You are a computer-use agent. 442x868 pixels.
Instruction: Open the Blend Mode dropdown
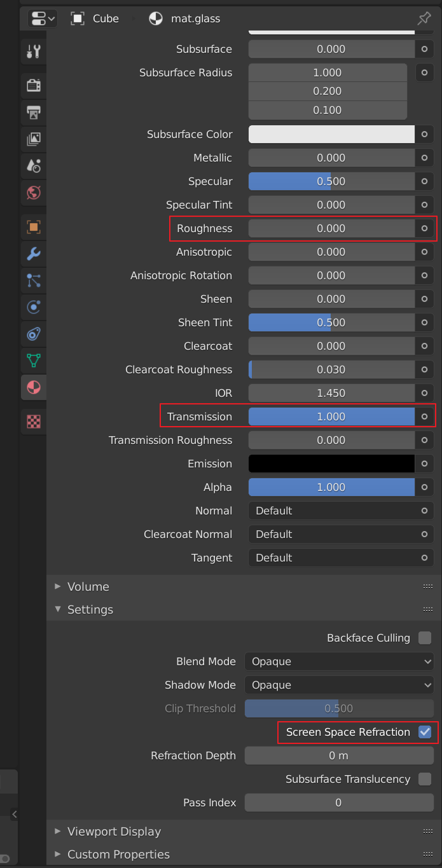tap(339, 661)
